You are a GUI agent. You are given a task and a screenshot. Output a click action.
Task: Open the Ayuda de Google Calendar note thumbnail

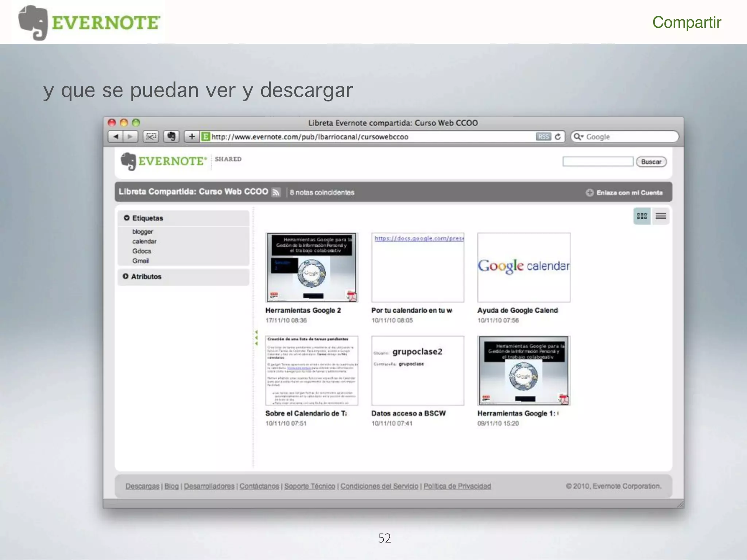(x=523, y=267)
